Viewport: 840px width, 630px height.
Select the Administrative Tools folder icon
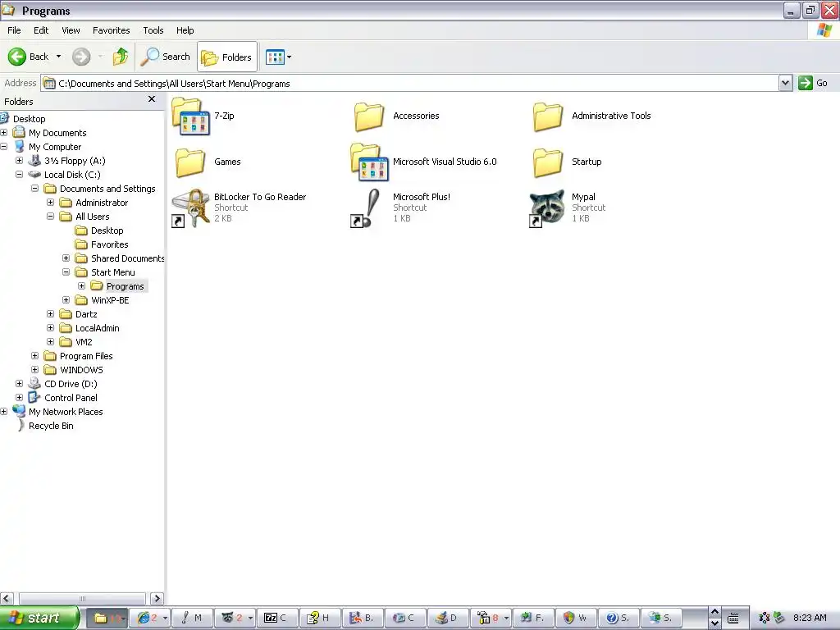point(548,116)
